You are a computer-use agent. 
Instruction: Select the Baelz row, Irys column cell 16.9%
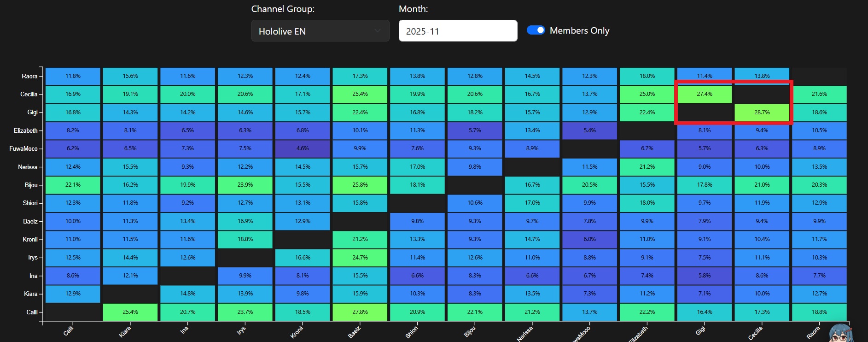point(245,221)
